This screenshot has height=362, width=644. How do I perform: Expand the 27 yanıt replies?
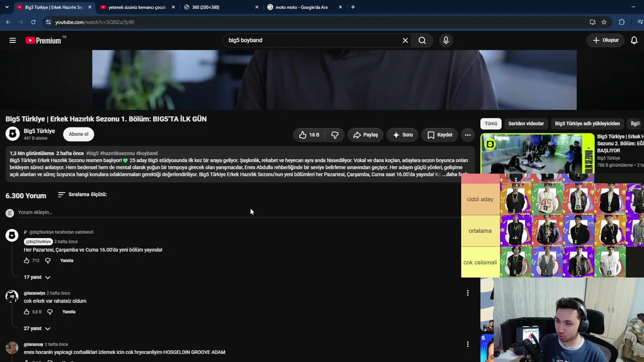pyautogui.click(x=37, y=328)
